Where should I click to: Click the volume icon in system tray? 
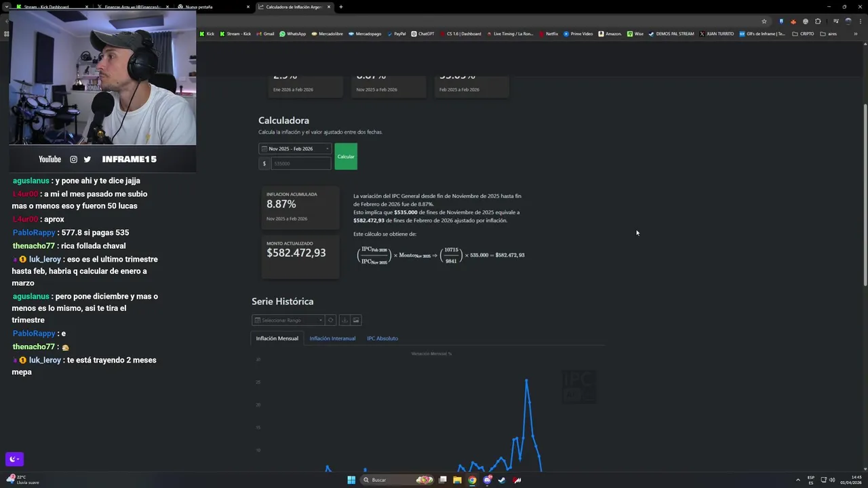coord(832,480)
